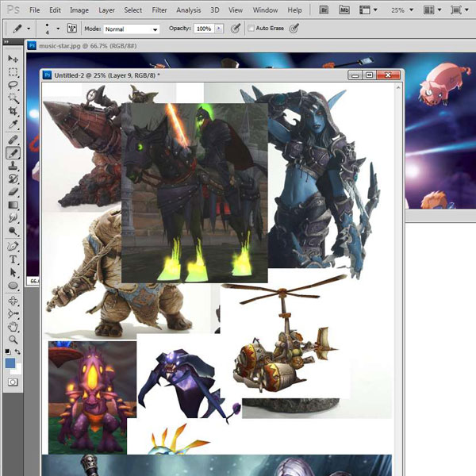Click the Opacity 100% input field

click(x=204, y=29)
